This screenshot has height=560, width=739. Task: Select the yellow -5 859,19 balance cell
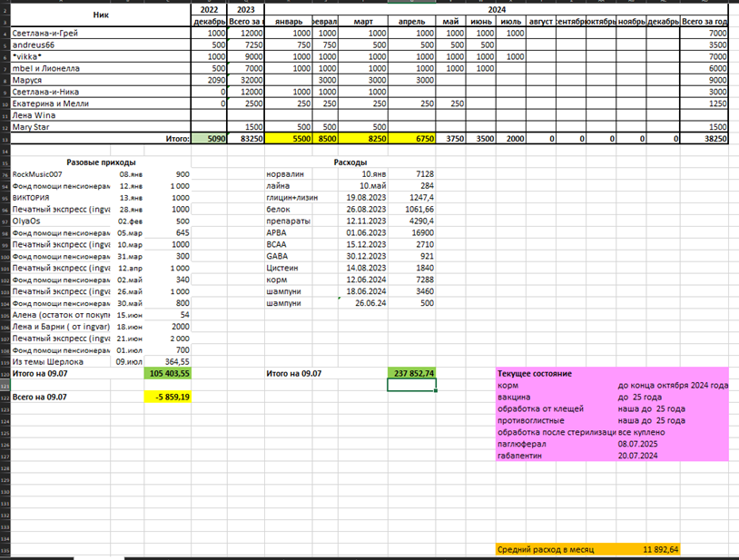[168, 397]
